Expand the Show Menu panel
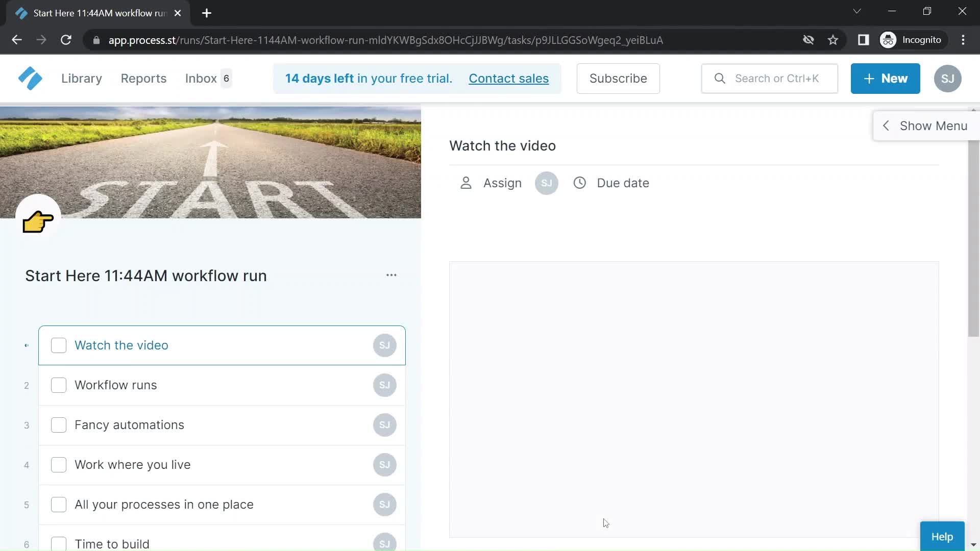Screen dimensions: 980x551 click(923, 126)
